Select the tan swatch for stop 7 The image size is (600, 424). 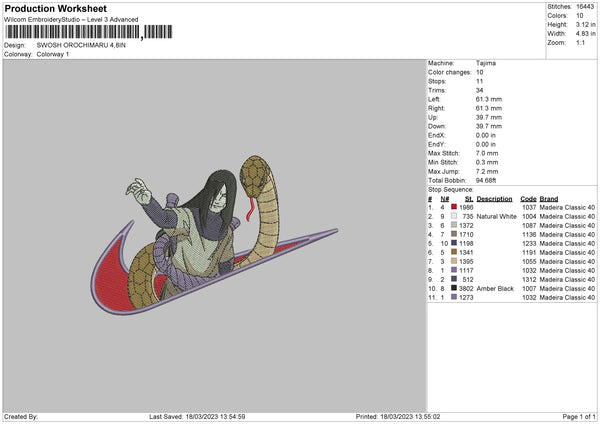click(454, 261)
